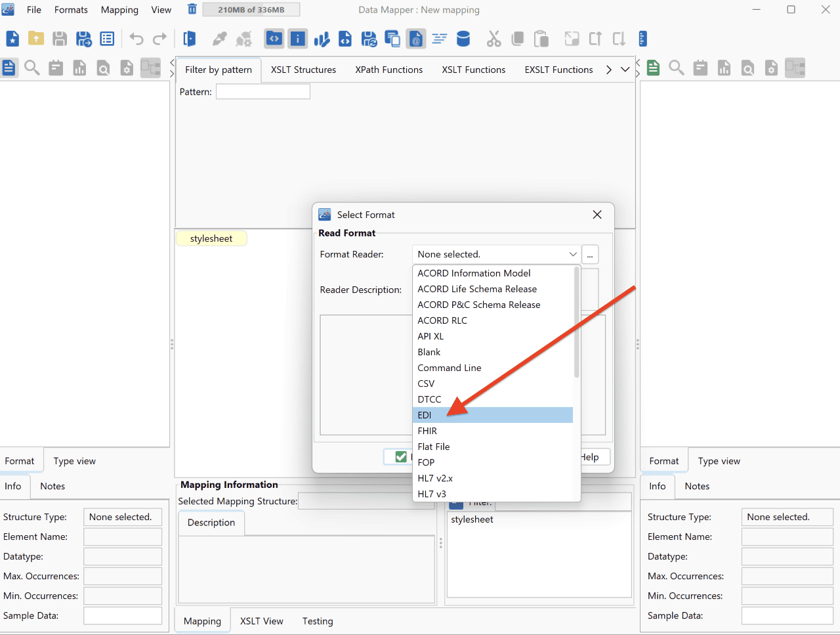This screenshot has height=635, width=840.
Task: Undo the last action
Action: point(136,39)
